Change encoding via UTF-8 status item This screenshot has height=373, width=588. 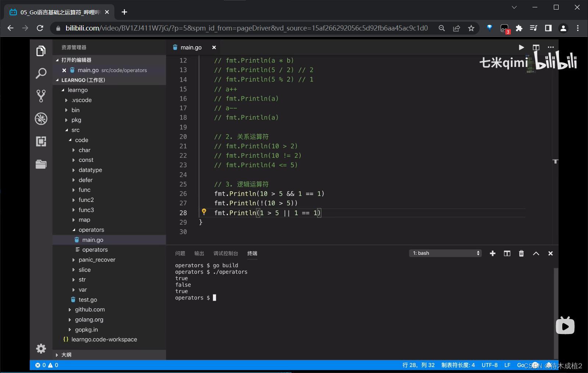coord(490,365)
